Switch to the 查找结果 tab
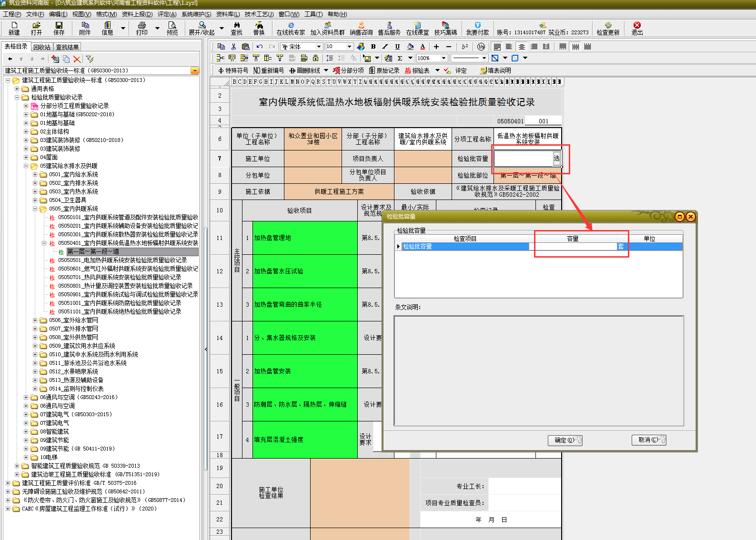756x540 pixels. click(x=67, y=47)
